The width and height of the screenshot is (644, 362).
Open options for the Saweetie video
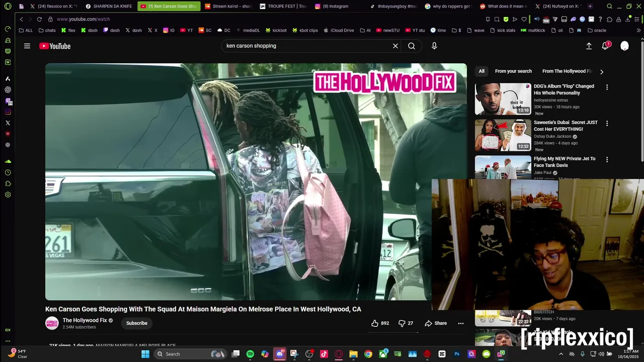click(607, 123)
